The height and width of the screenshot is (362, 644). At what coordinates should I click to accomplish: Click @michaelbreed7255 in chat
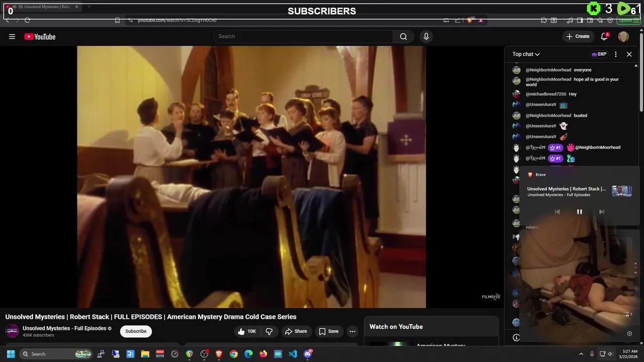[546, 94]
